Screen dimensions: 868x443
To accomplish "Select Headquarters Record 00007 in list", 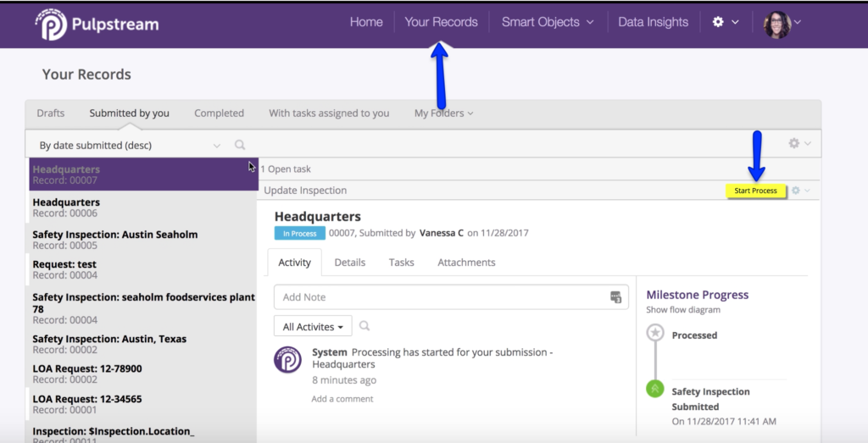I will click(x=143, y=174).
